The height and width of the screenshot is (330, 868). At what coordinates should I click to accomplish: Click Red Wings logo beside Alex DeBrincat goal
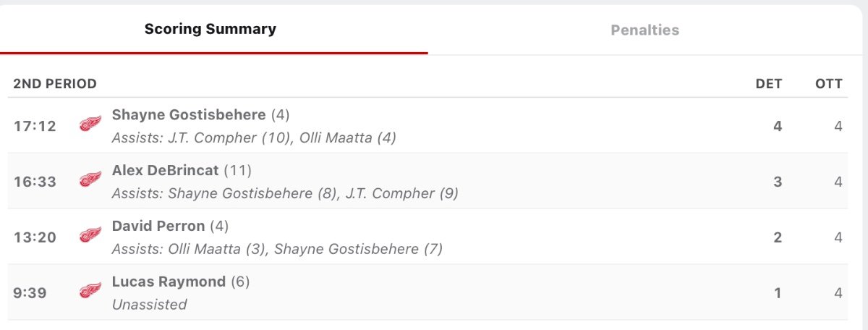[x=90, y=180]
